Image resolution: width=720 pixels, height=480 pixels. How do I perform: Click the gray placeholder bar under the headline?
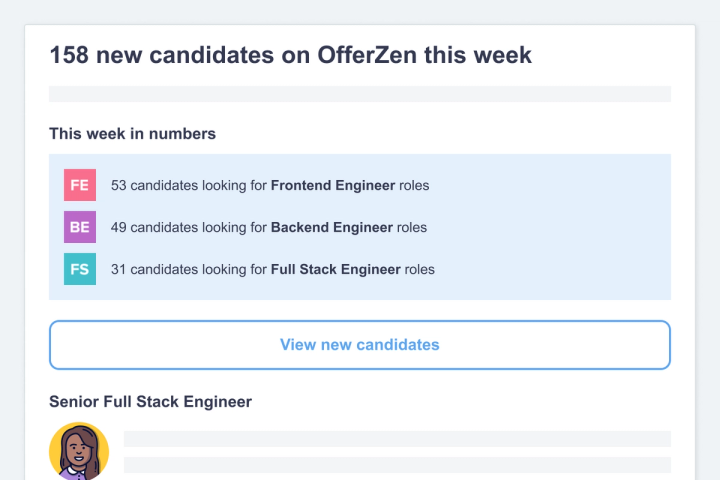360,94
